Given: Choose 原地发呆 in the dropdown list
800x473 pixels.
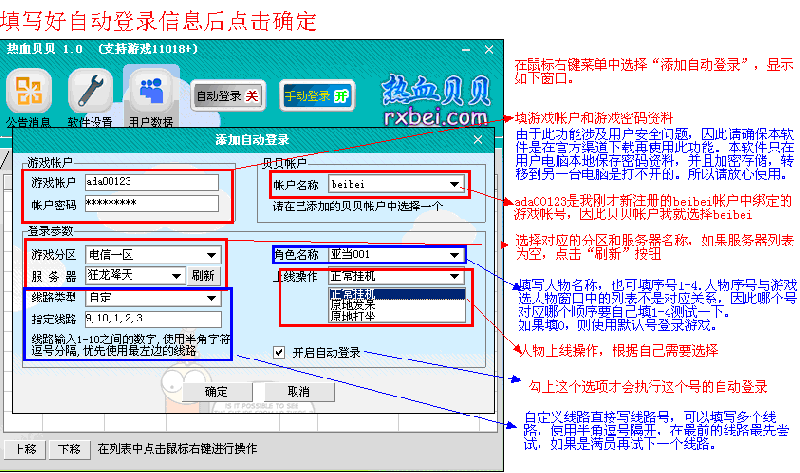Looking at the screenshot, I should pyautogui.click(x=396, y=305).
